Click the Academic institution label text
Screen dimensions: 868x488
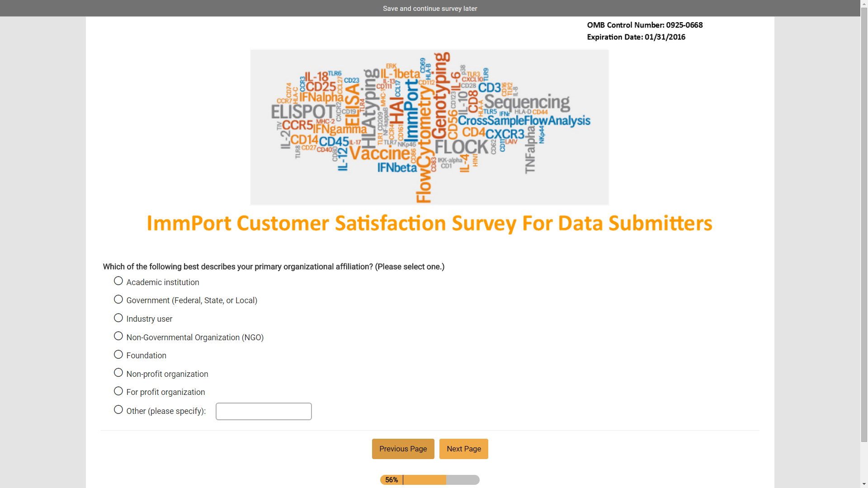tap(163, 282)
